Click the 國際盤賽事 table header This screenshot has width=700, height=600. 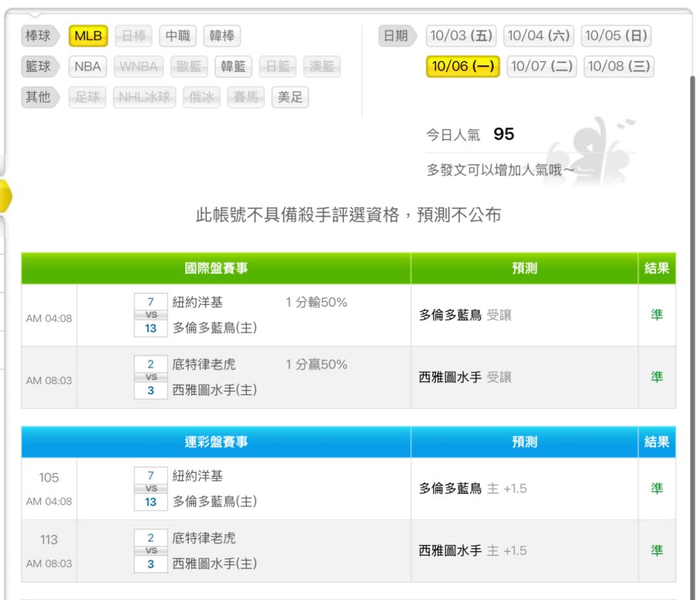click(216, 269)
